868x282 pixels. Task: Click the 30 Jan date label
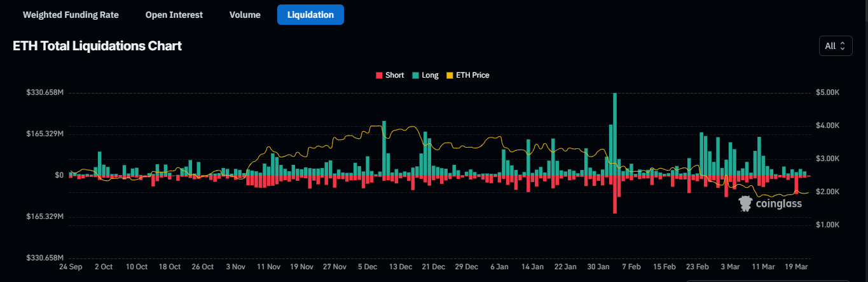click(598, 267)
